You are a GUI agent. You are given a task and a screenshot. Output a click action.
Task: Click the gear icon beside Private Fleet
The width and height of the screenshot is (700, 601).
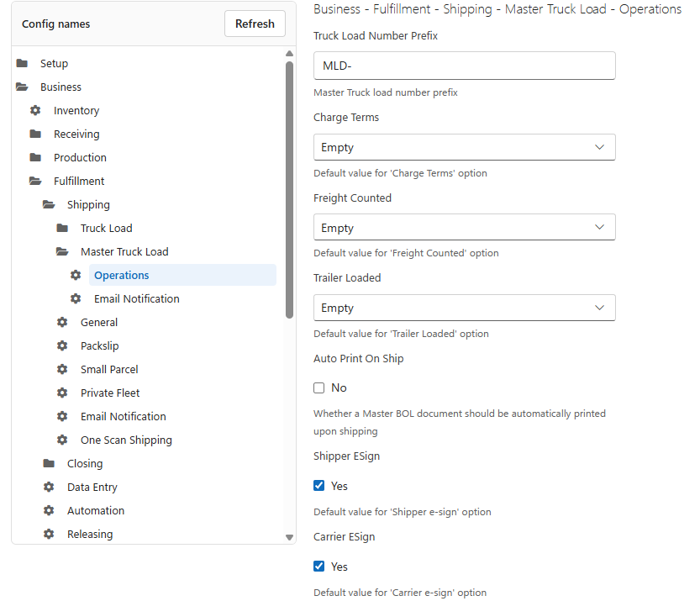(62, 393)
